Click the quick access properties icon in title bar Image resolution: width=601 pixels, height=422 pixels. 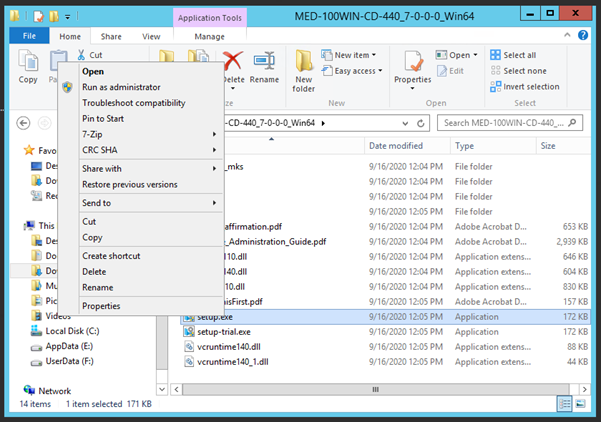(x=39, y=16)
